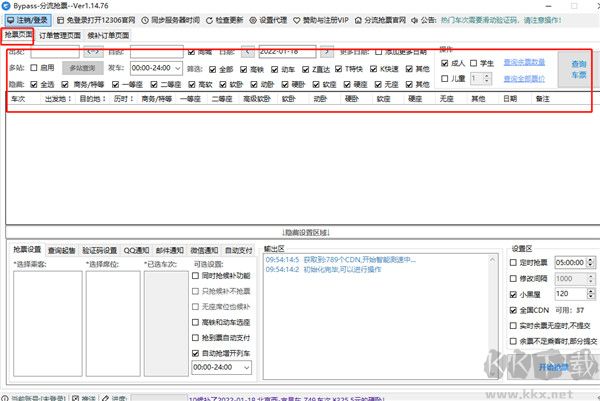Switch to 订单管理页面 tab
This screenshot has height=401, width=600.
(x=60, y=36)
